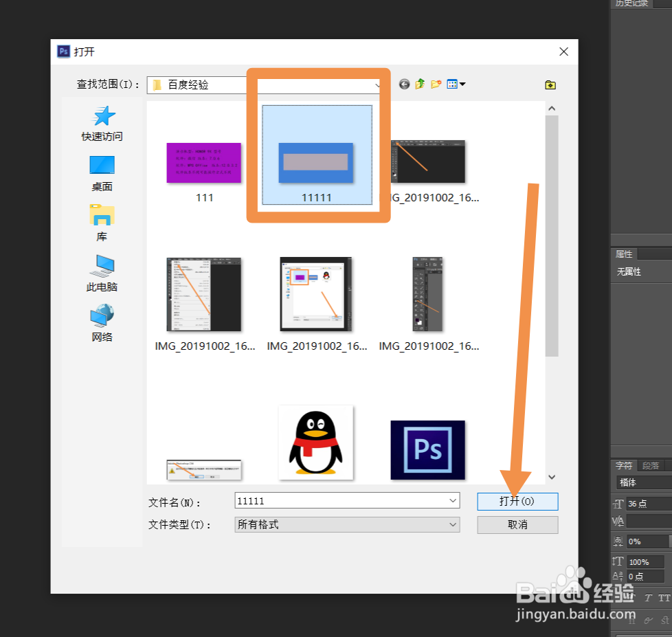Expand the 查找范围 location dropdown
Viewport: 672px width, 637px height.
coord(378,85)
